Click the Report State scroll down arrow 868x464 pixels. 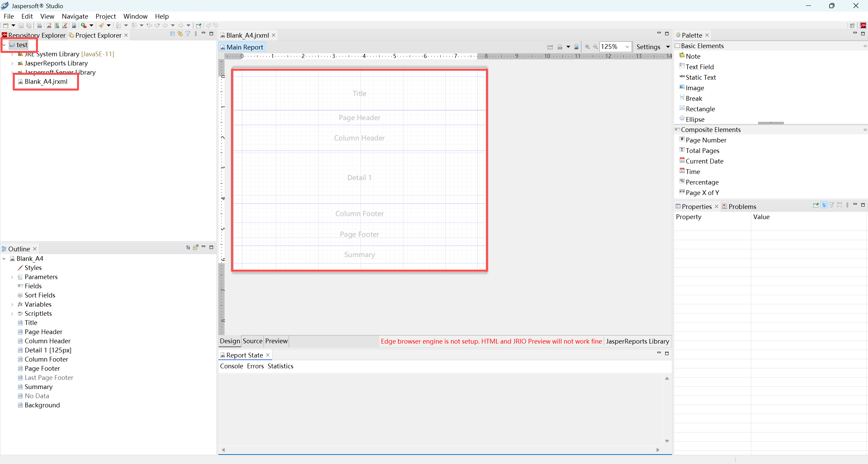coord(667,441)
